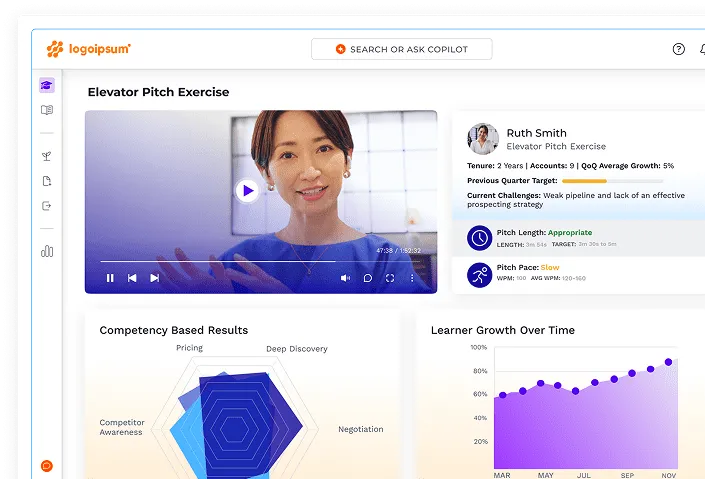
Task: Open the bar chart analytics sidebar icon
Action: tap(47, 251)
